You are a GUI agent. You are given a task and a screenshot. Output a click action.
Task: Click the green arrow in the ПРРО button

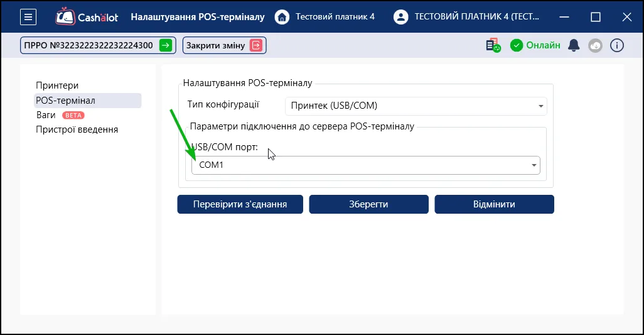[x=166, y=45]
